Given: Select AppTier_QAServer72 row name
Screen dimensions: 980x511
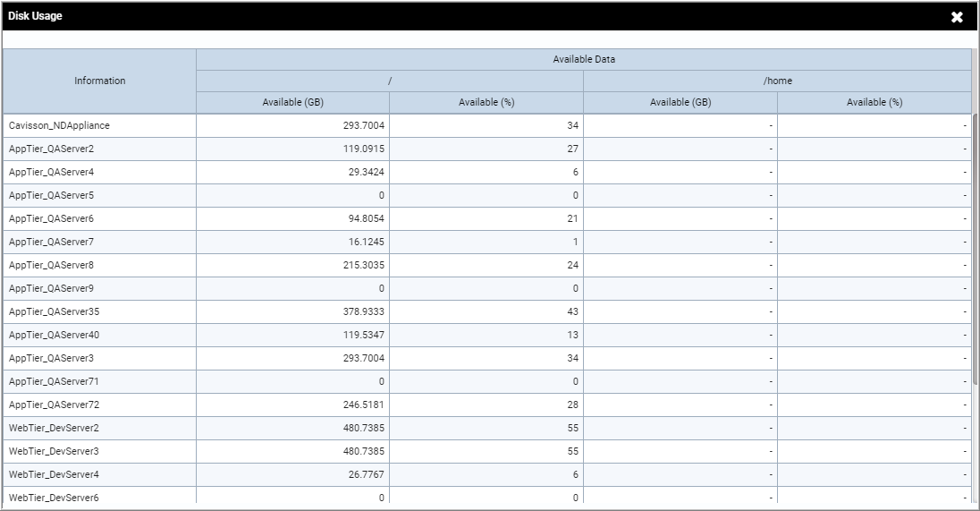Looking at the screenshot, I should [x=54, y=405].
